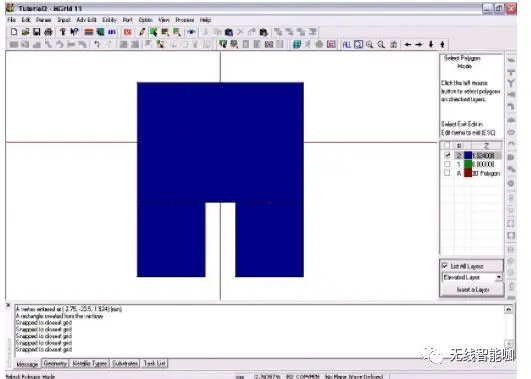The height and width of the screenshot is (379, 531).
Task: Open the Edit menu
Action: coord(26,20)
